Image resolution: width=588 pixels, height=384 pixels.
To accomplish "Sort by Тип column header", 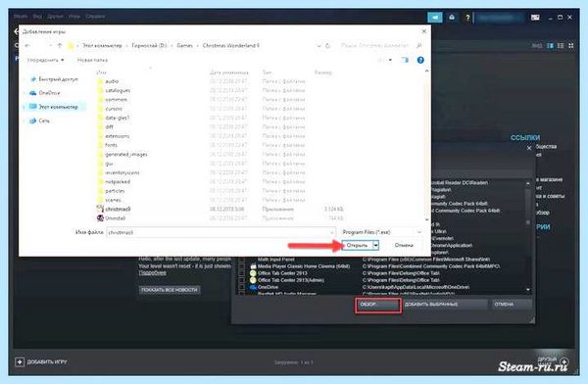I will pyautogui.click(x=267, y=72).
